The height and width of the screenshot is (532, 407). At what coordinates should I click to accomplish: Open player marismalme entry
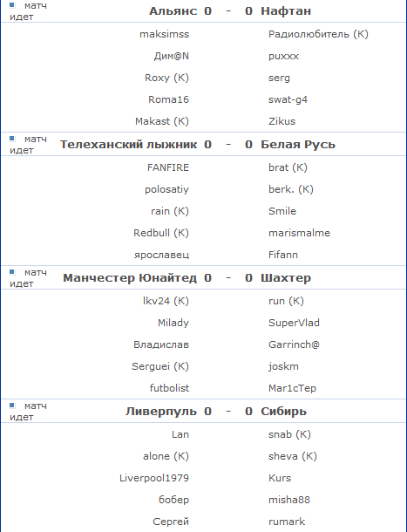click(299, 233)
